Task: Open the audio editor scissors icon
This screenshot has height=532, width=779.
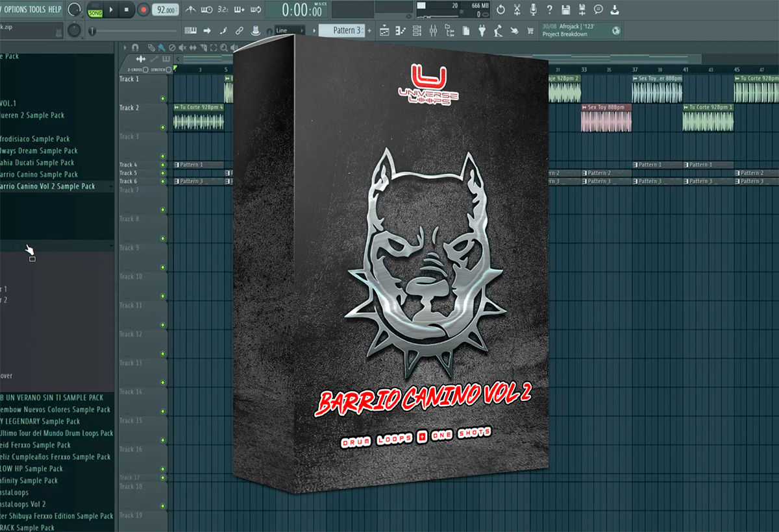Action: point(517,10)
